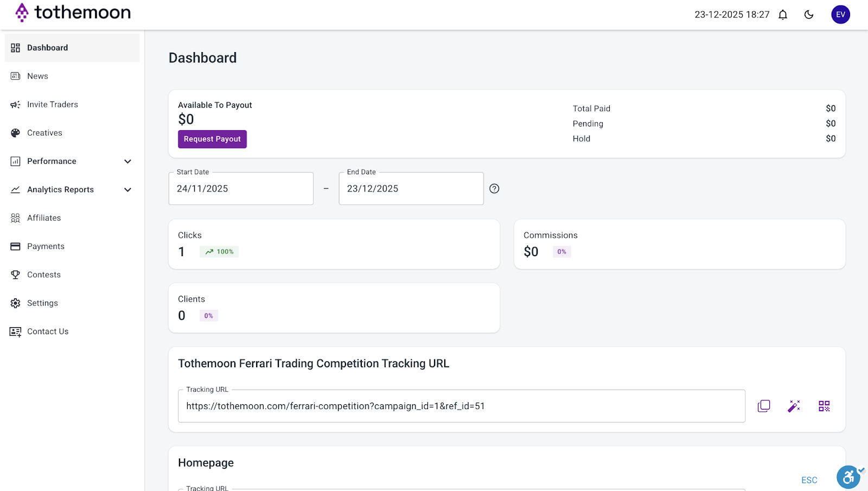Click the Hold label
The image size is (868, 491).
[582, 138]
